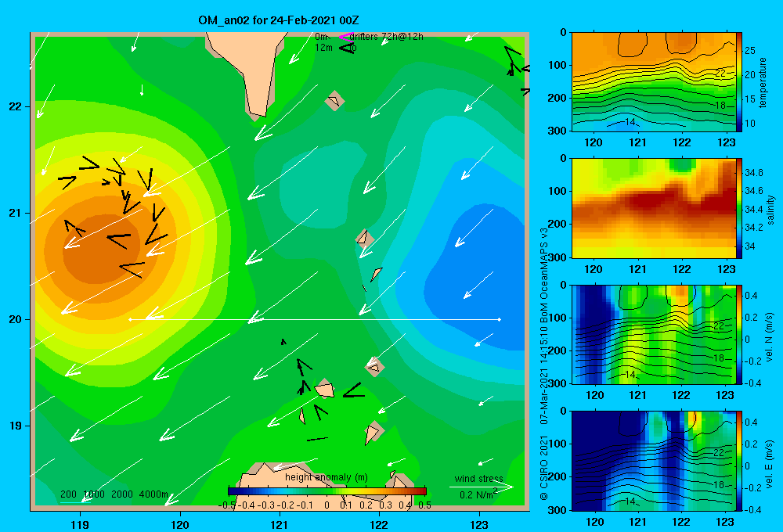The width and height of the screenshot is (783, 532).
Task: Click the latitude 21 axis label
Action: tap(15, 213)
